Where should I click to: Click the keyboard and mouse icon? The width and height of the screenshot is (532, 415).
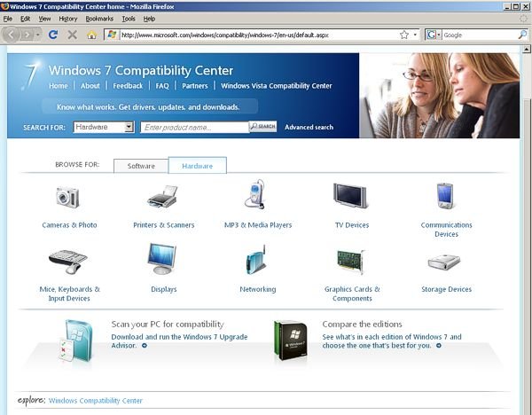pos(68,262)
